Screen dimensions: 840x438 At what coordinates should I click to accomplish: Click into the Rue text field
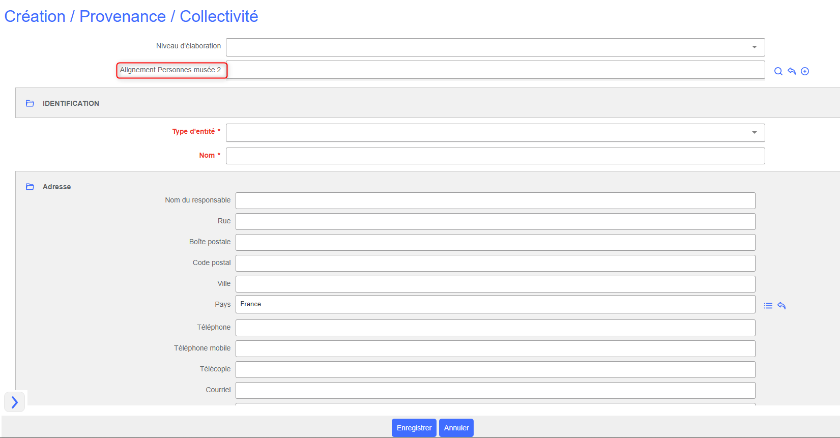click(495, 221)
